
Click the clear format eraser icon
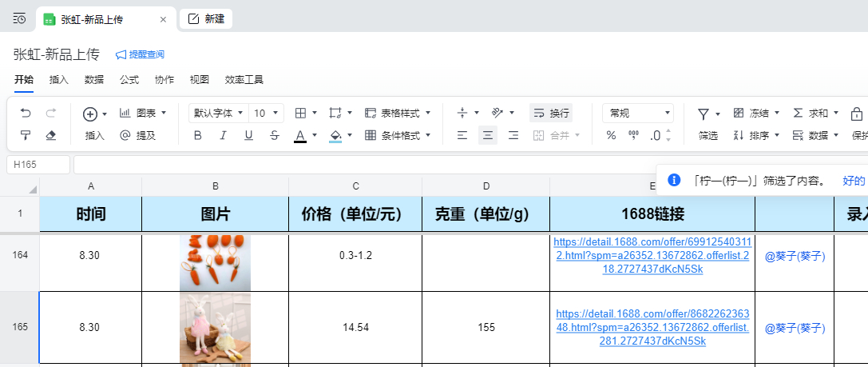click(x=51, y=135)
